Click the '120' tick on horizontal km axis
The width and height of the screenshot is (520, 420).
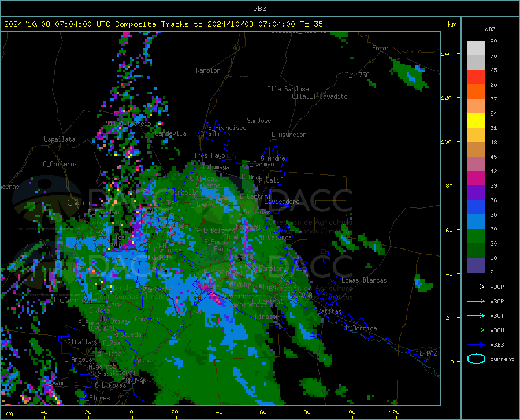click(394, 412)
